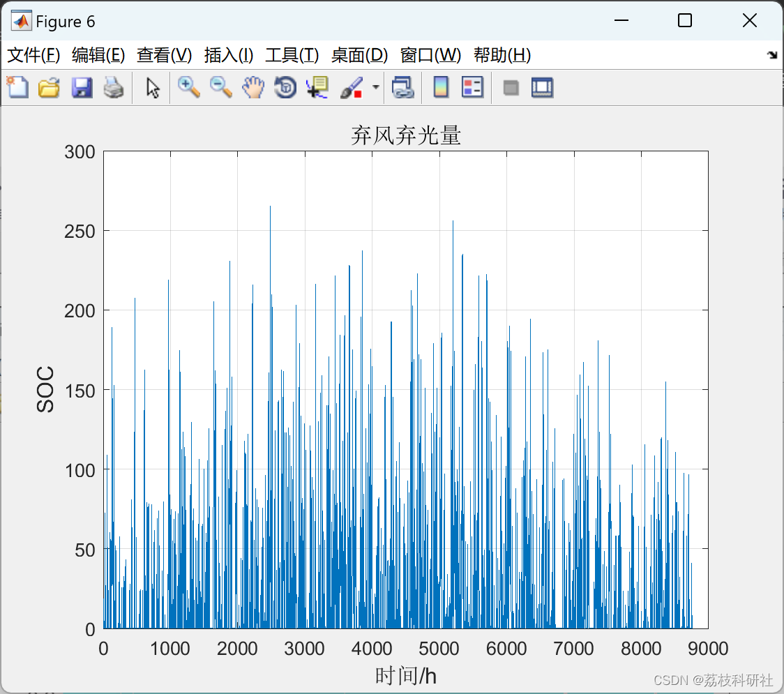Insert a legend via toolbar icon
The width and height of the screenshot is (784, 694).
[472, 87]
